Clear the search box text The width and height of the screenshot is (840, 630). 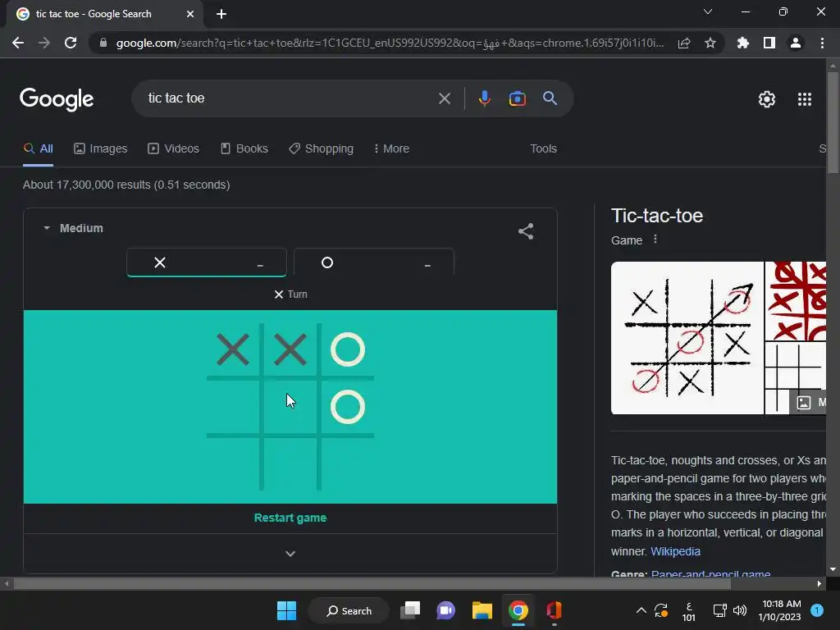(x=444, y=98)
